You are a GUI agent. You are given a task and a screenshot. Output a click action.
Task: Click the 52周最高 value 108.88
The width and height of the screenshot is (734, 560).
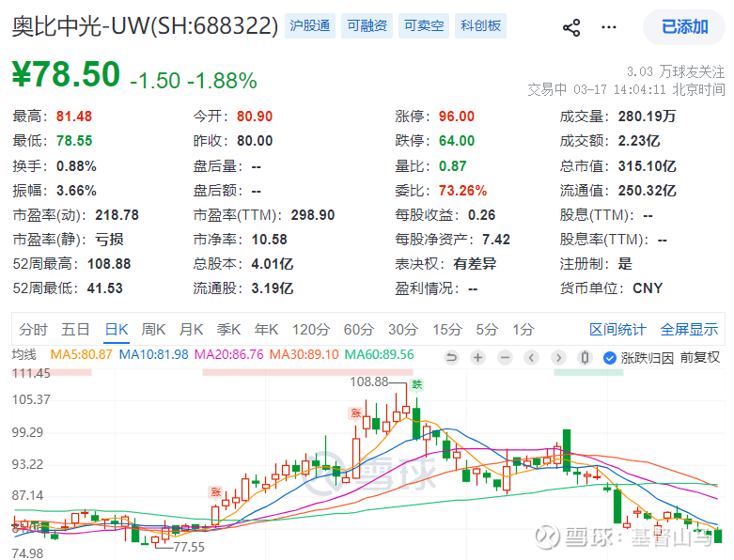pyautogui.click(x=109, y=264)
